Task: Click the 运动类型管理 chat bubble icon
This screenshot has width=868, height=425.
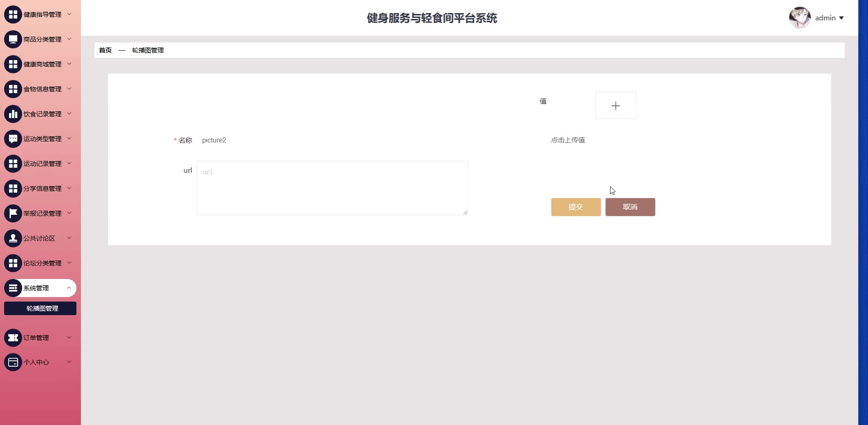Action: point(13,139)
